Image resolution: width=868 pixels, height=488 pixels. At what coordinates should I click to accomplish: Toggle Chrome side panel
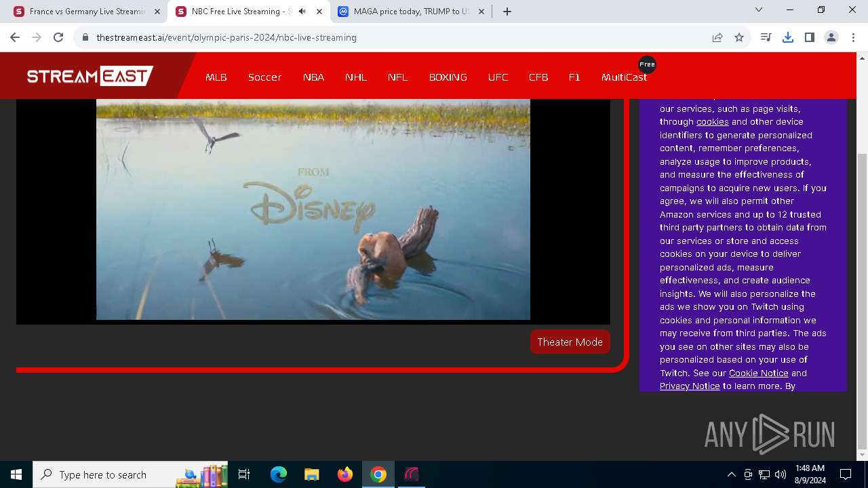pyautogui.click(x=810, y=38)
